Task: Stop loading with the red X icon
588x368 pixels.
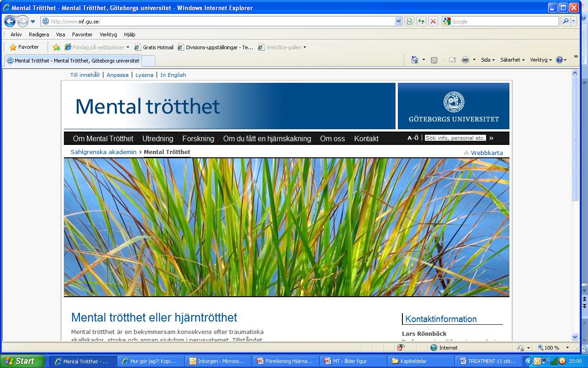Action: (x=433, y=21)
